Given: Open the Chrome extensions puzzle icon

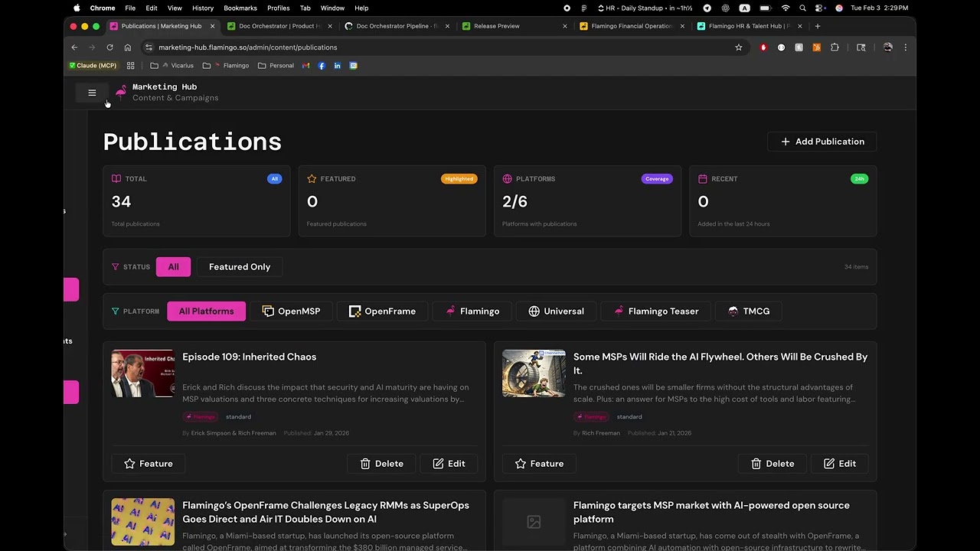Looking at the screenshot, I should coord(835,47).
